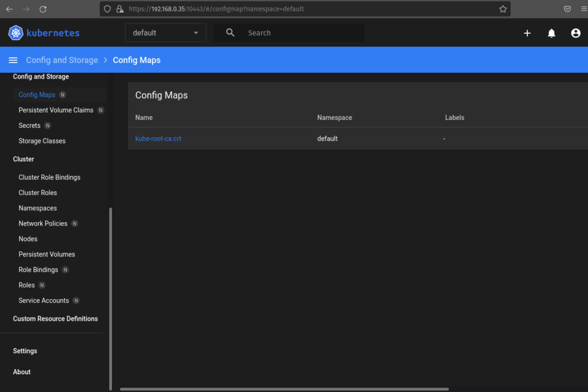Open the default namespace dropdown

[x=165, y=33]
